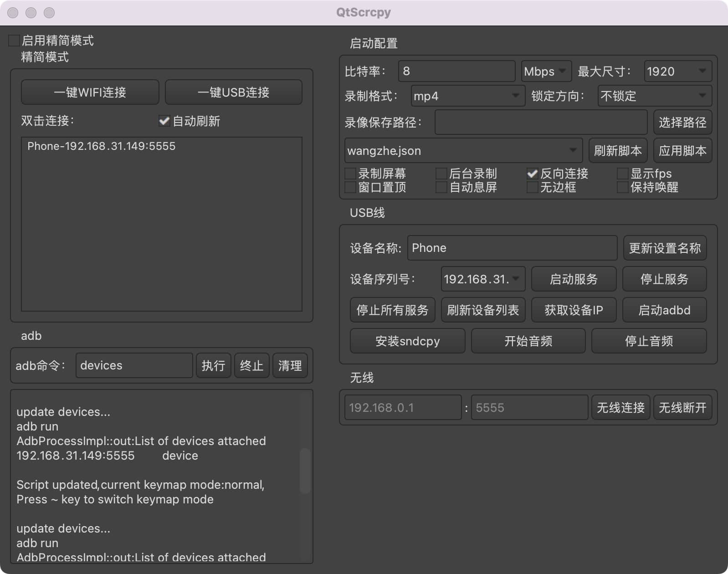Open the 设备序列号 dropdown
The width and height of the screenshot is (728, 574).
click(483, 279)
